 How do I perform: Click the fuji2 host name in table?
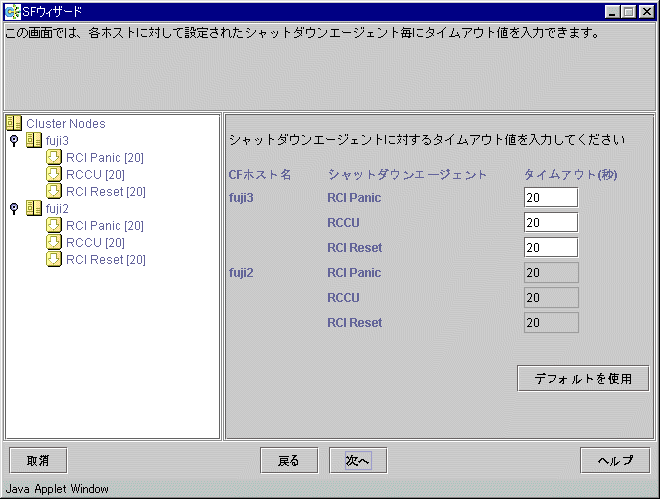(x=241, y=273)
